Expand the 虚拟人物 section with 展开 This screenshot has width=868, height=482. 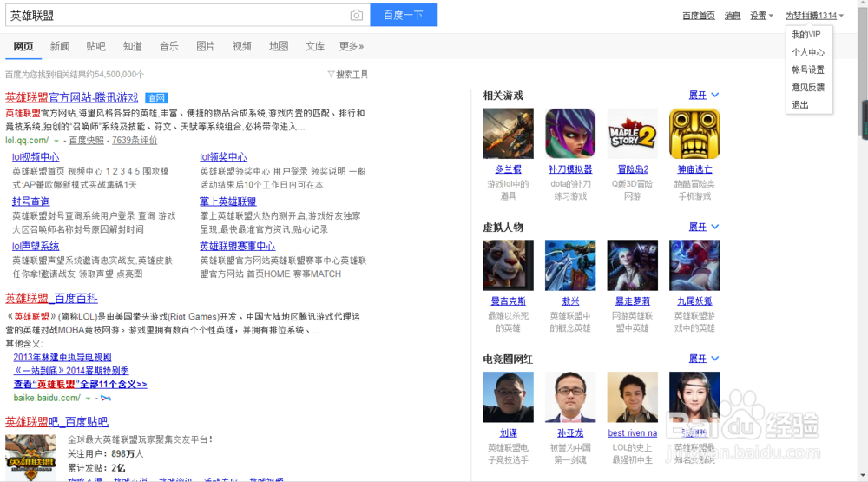pyautogui.click(x=704, y=228)
